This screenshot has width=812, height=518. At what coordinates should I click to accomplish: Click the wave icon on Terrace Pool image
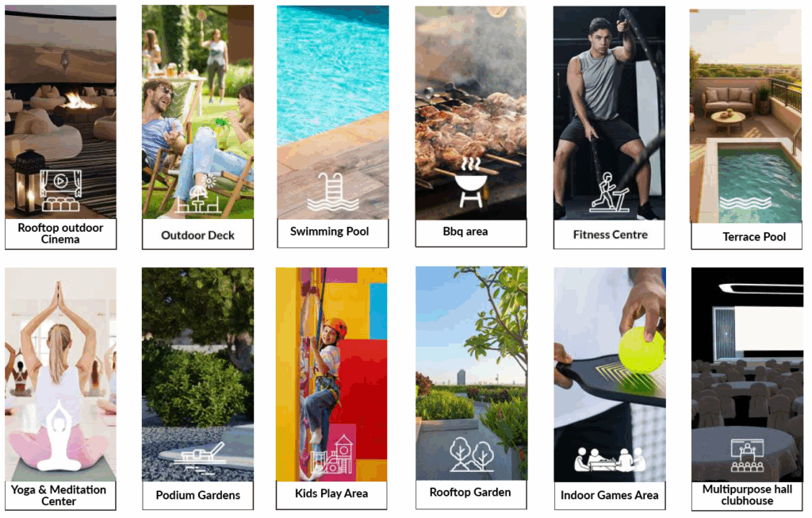coord(745,202)
